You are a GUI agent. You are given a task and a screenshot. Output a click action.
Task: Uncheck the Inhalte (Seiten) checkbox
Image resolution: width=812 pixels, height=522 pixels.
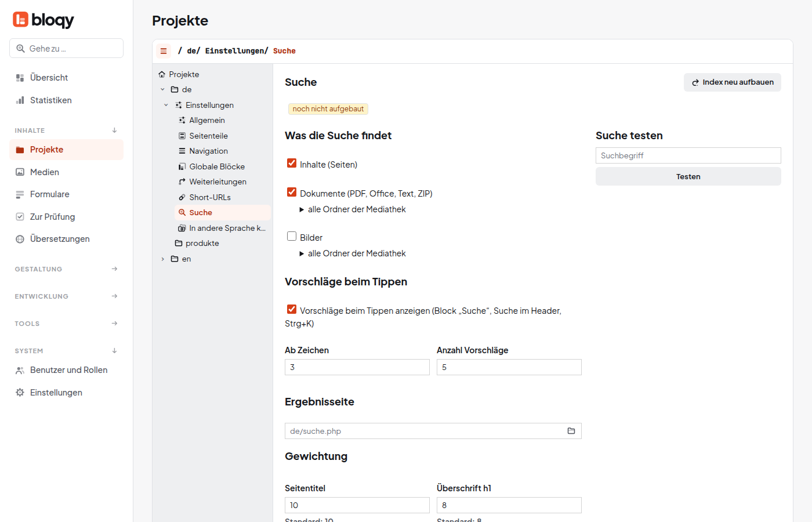point(292,163)
